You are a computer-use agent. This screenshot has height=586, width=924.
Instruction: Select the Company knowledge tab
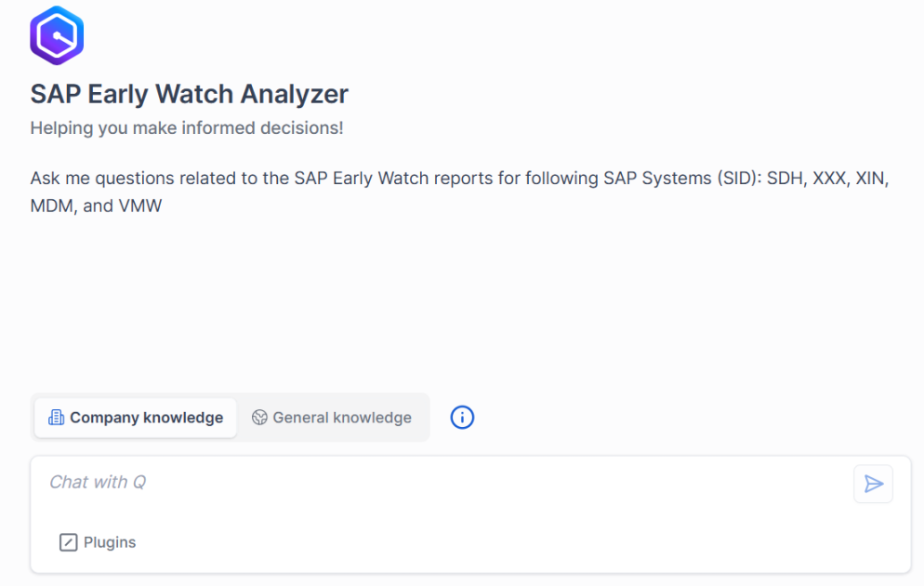click(134, 418)
